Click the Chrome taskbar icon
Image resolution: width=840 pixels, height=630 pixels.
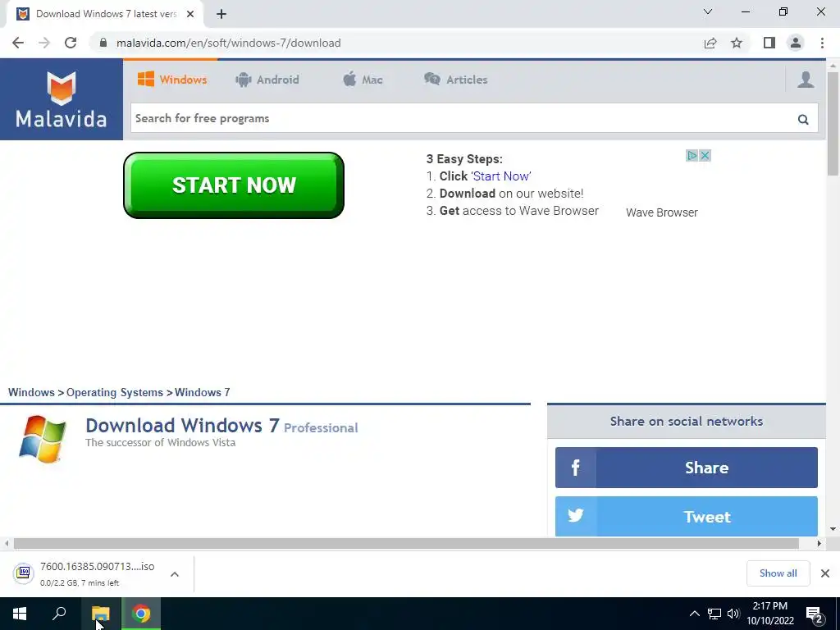[x=141, y=614]
